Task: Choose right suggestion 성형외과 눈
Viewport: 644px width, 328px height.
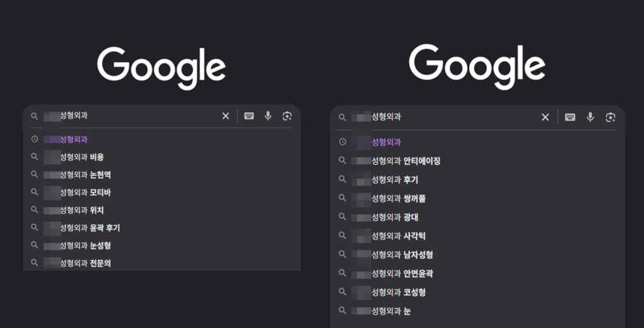Action: pos(477,311)
